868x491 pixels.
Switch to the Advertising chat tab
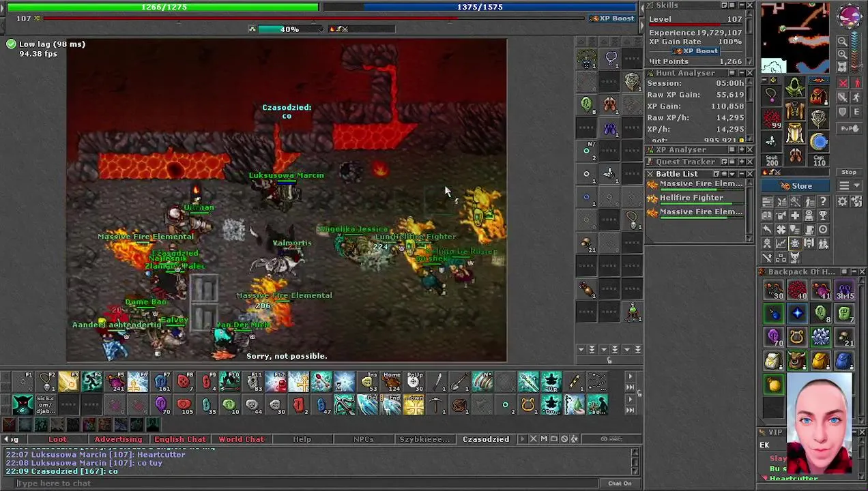pos(119,439)
